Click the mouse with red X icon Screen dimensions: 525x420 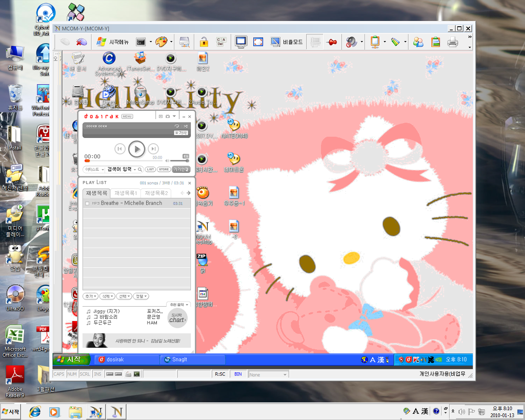pyautogui.click(x=82, y=42)
